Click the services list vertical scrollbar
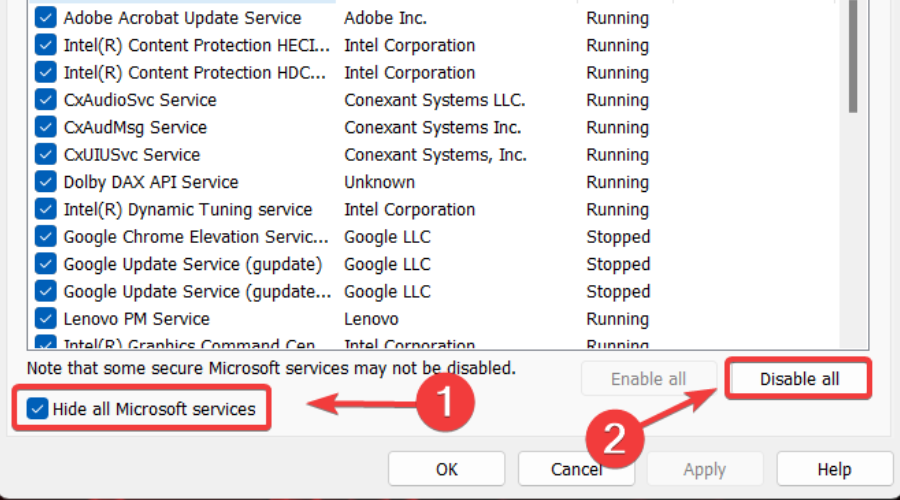 [853, 60]
